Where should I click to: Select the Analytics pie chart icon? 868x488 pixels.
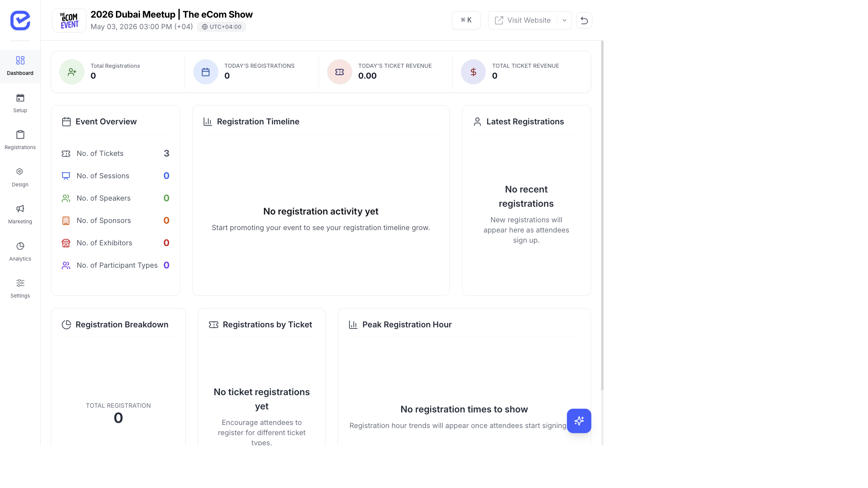coord(20,246)
